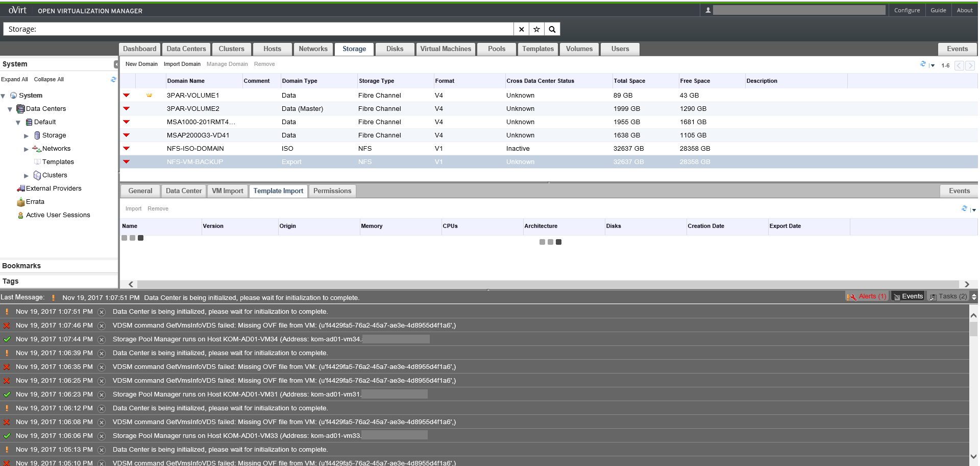Show the Alerts panel
The image size is (980, 466).
click(867, 296)
